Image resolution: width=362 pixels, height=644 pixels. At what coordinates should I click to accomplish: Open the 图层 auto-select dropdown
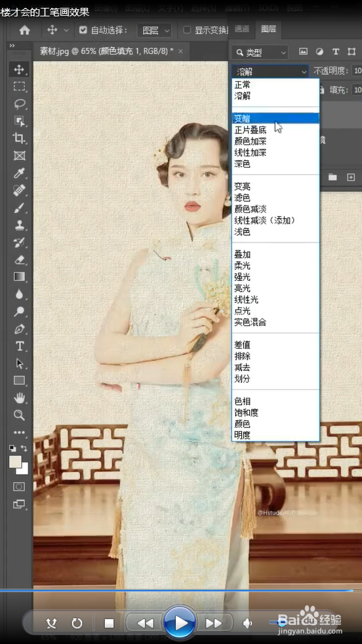point(155,30)
